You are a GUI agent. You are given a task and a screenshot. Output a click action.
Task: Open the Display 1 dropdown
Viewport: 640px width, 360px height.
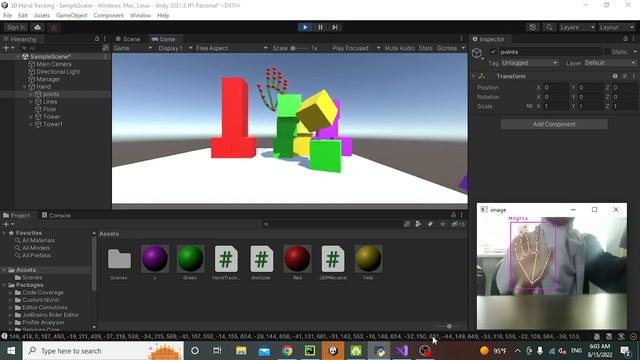(175, 48)
